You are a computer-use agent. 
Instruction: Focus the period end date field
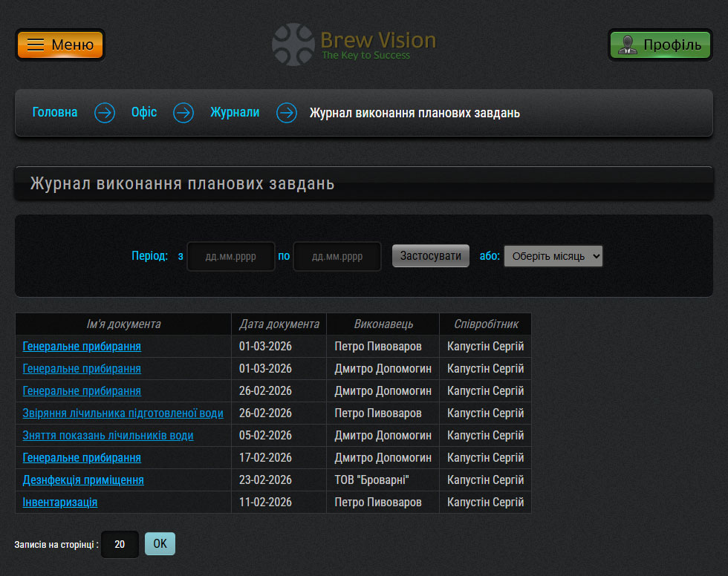(x=337, y=256)
